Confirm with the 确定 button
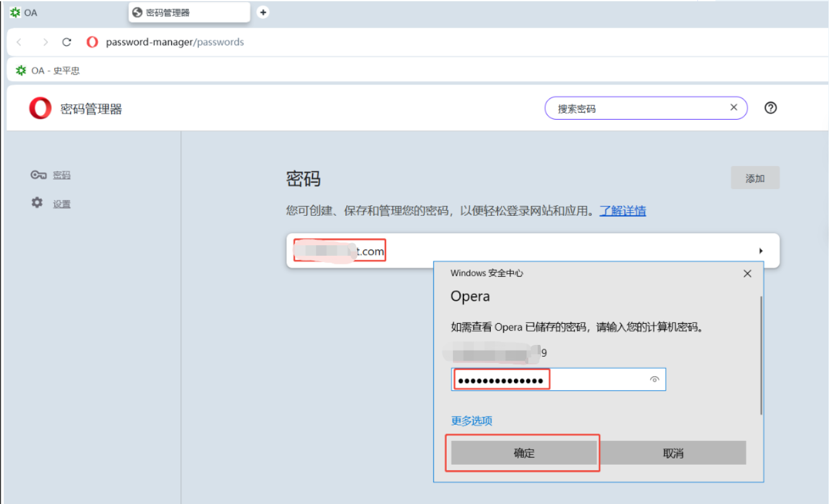Image resolution: width=829 pixels, height=504 pixels. pos(524,453)
